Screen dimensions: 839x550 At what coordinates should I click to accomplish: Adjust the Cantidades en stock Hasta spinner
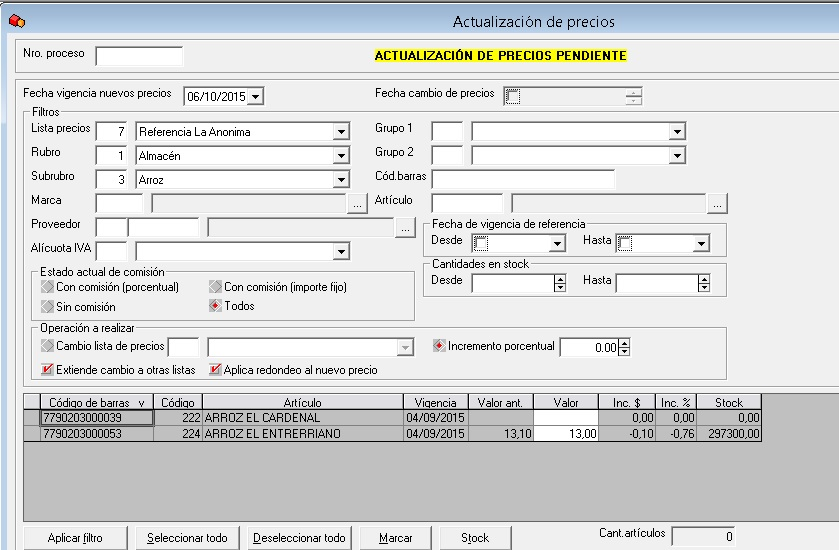pyautogui.click(x=704, y=283)
